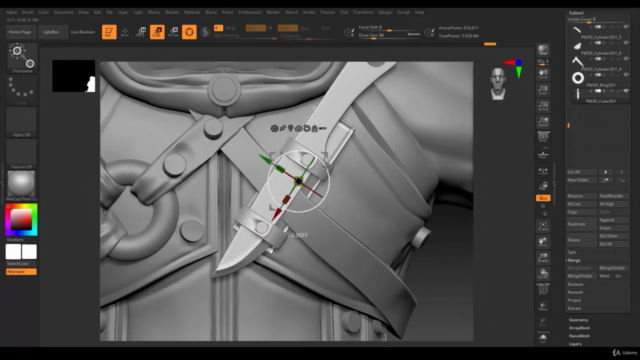The width and height of the screenshot is (640, 360).
Task: Adjust the Draw Size slider
Action: pyautogui.click(x=389, y=36)
